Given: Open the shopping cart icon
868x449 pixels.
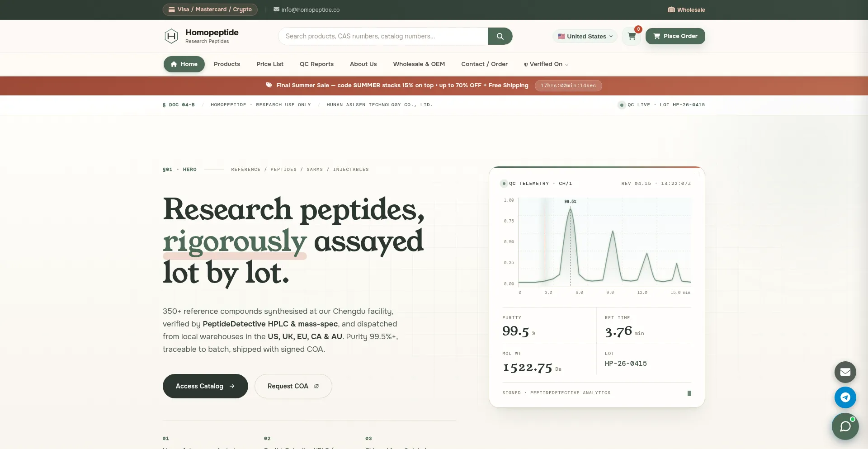Looking at the screenshot, I should tap(632, 36).
